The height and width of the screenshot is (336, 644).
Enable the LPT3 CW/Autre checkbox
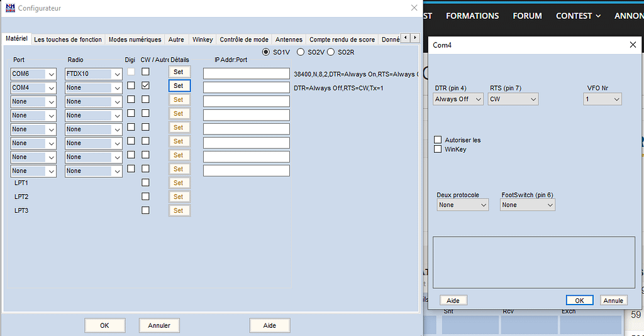click(x=145, y=210)
